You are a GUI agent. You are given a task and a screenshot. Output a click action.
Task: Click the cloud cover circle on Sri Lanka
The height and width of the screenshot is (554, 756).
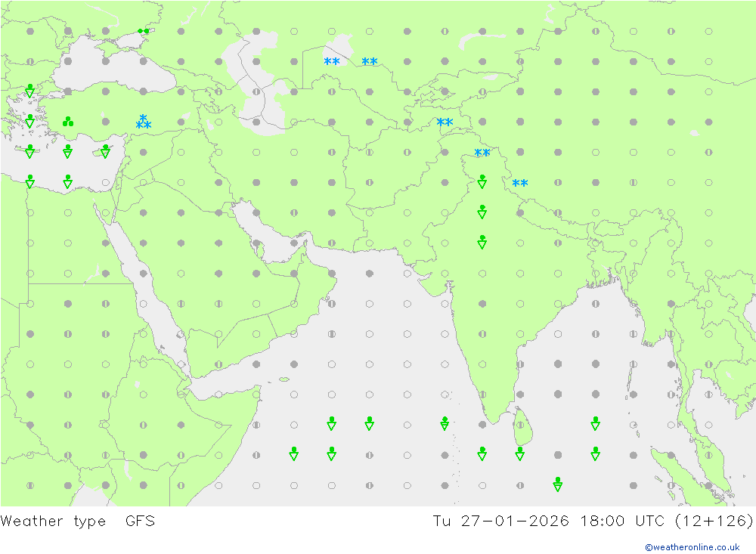[x=520, y=425]
